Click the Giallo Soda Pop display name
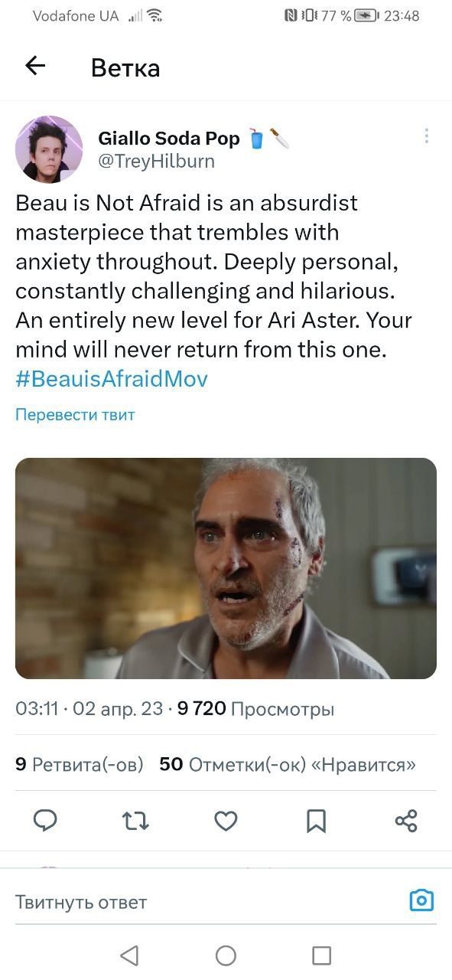This screenshot has height=980, width=452. pos(168,139)
